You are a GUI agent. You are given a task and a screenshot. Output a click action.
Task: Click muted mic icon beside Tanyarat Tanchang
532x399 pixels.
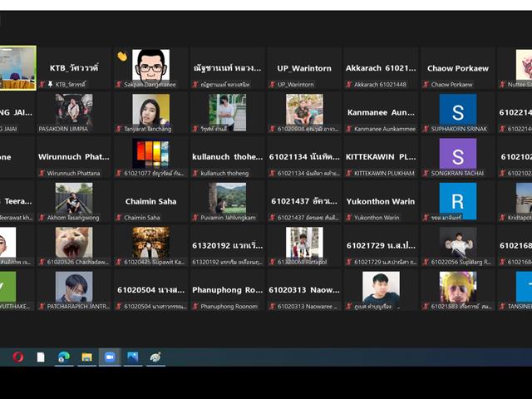tap(119, 129)
